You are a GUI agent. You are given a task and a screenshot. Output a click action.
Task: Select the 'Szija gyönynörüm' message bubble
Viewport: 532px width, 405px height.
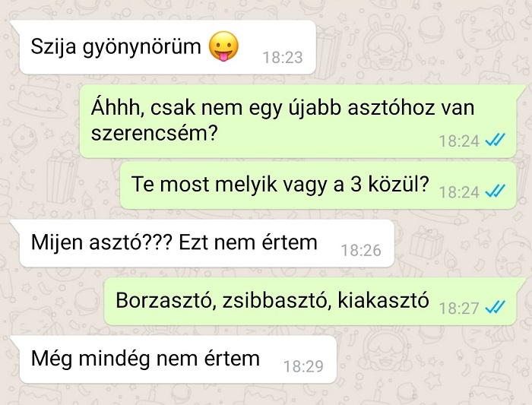163,47
